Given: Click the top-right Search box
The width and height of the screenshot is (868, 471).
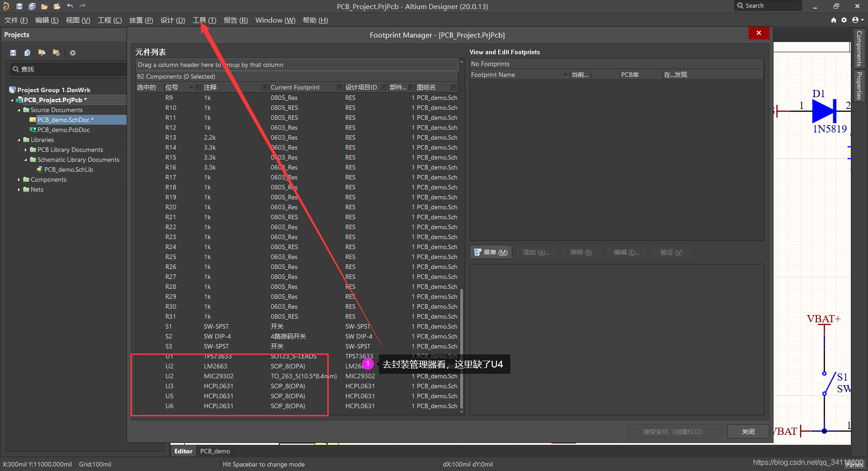Looking at the screenshot, I should click(x=768, y=6).
